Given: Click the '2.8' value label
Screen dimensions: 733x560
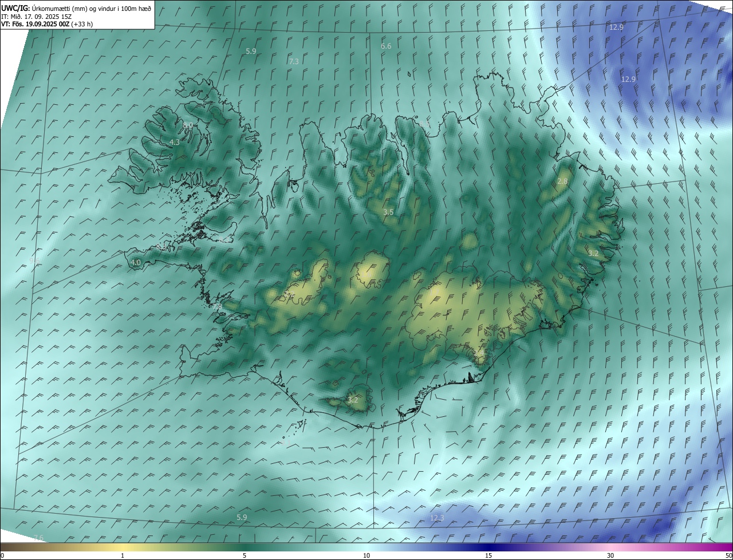Looking at the screenshot, I should point(562,181).
